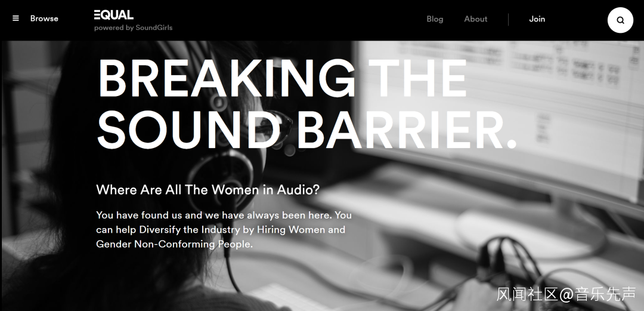Click the "SOUND BARRIER." headline line
Screen dimensions: 644x311
coord(306,130)
